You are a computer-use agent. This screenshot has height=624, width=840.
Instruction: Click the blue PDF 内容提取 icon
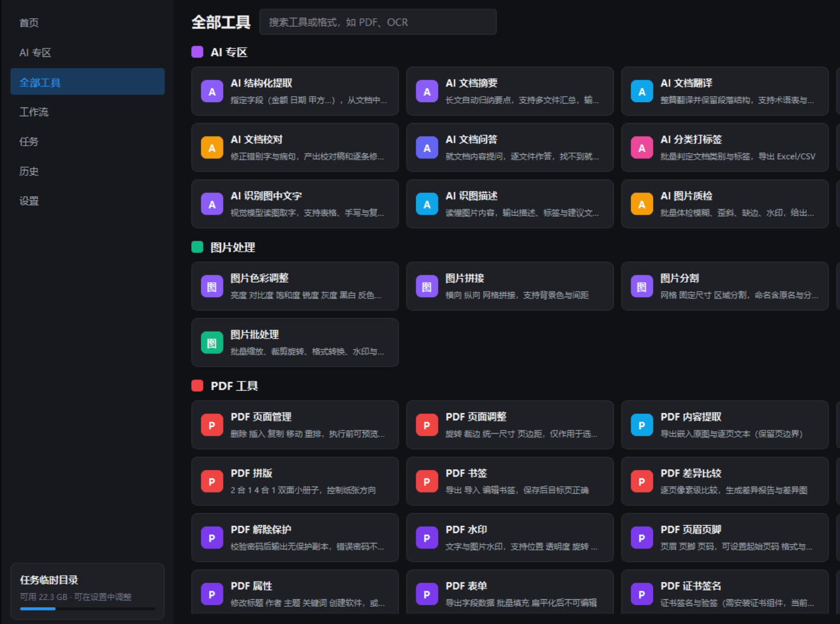tap(642, 425)
